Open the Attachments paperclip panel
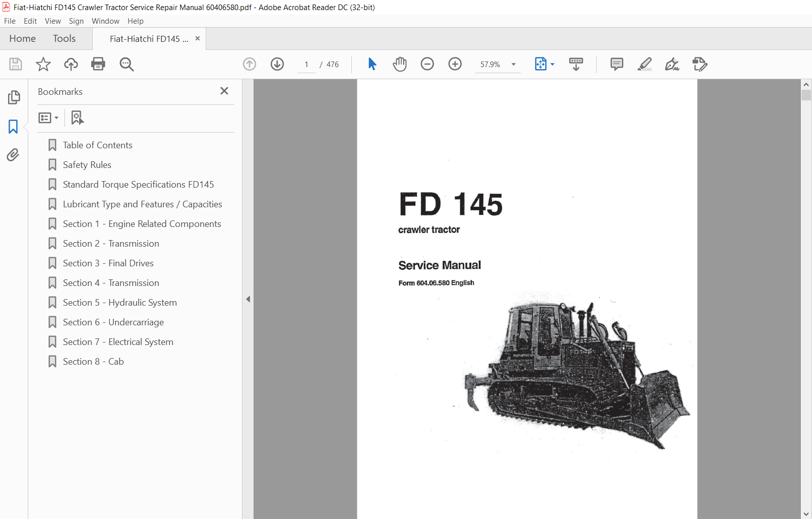812x519 pixels. click(x=13, y=155)
